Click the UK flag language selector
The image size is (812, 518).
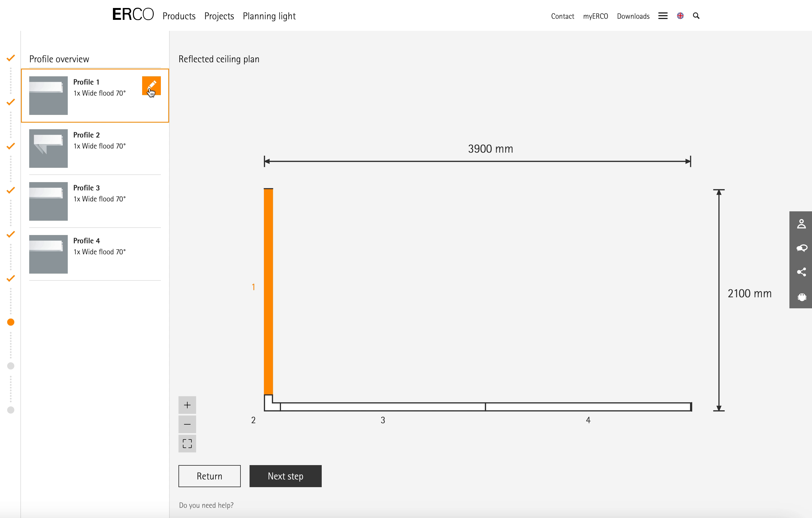[x=680, y=16]
